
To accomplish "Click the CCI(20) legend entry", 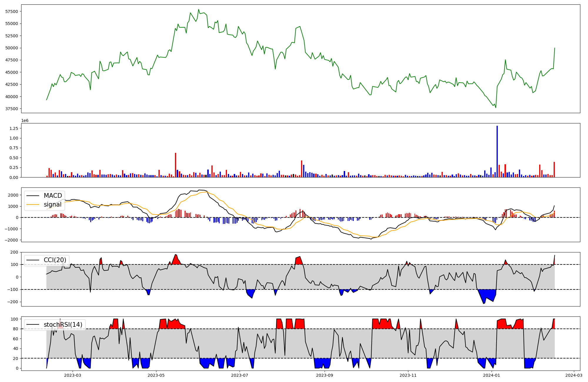I will point(55,260).
